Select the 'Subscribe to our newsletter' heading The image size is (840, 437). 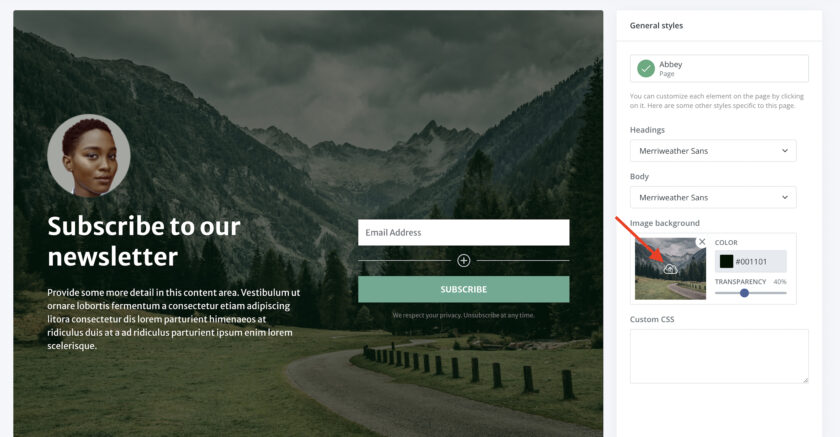click(144, 241)
